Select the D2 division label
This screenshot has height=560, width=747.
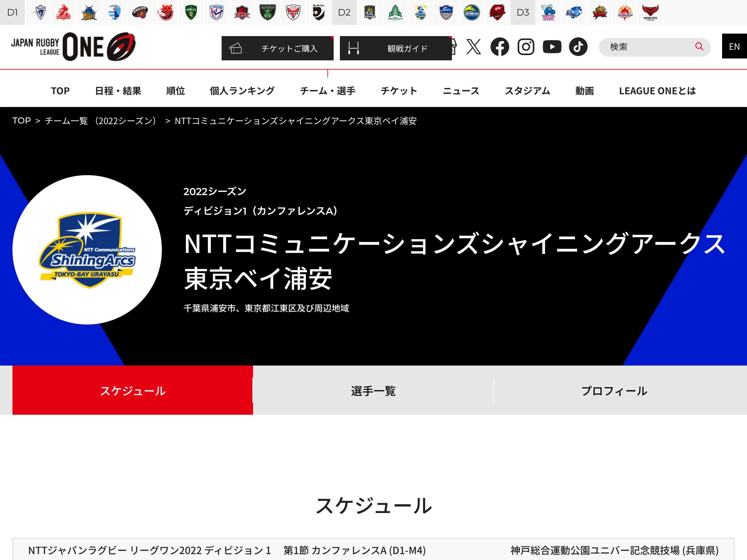coord(344,12)
